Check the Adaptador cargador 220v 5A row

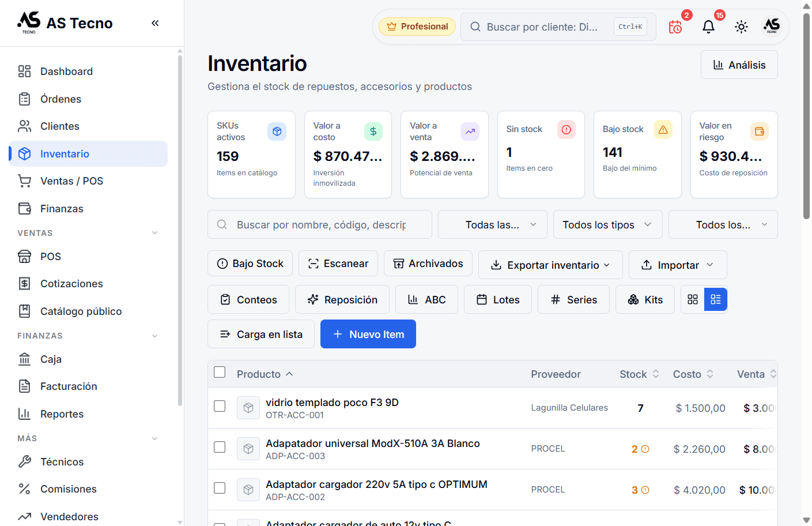coord(220,488)
